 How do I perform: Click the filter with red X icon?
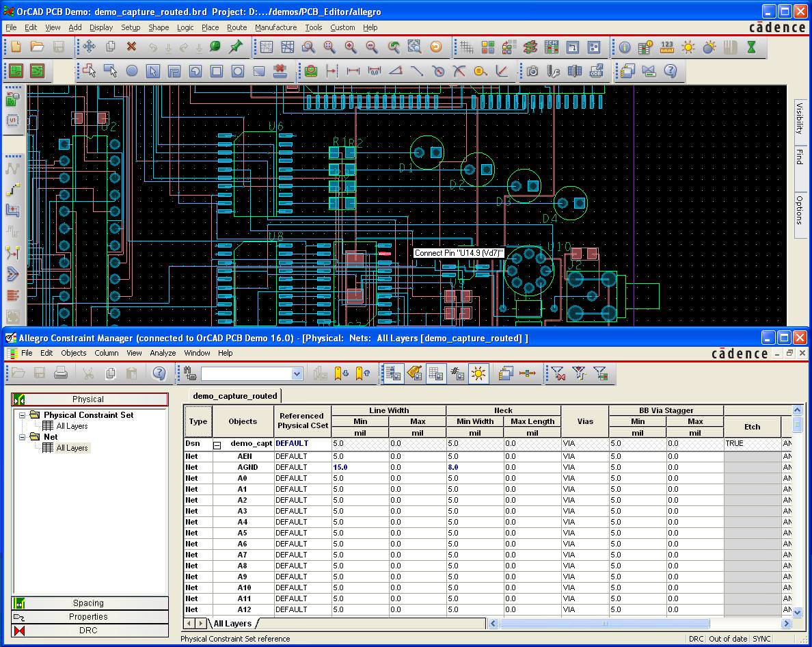coord(558,373)
